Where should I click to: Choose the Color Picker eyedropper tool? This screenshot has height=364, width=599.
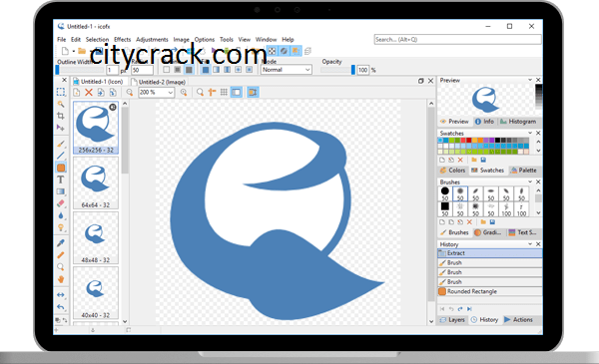pos(60,243)
